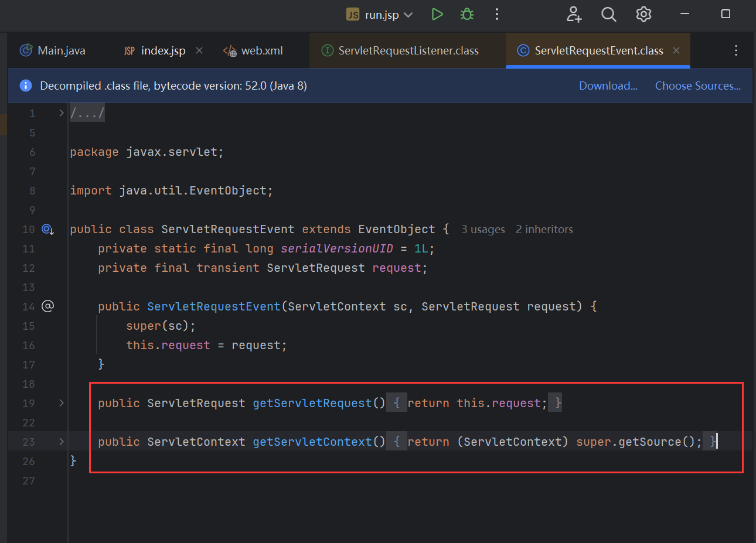Click the @ gutter icon on line 14

[x=48, y=306]
